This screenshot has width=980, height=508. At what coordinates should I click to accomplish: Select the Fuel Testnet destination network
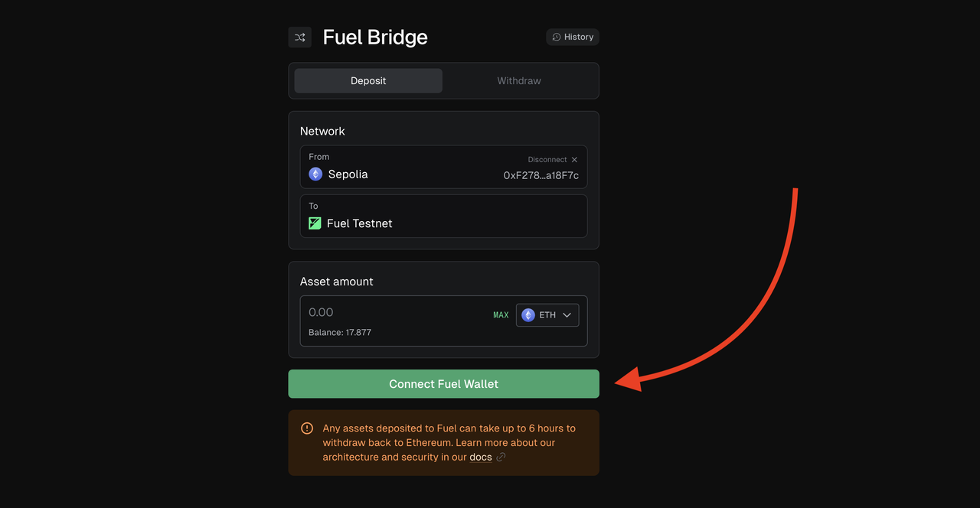(443, 216)
